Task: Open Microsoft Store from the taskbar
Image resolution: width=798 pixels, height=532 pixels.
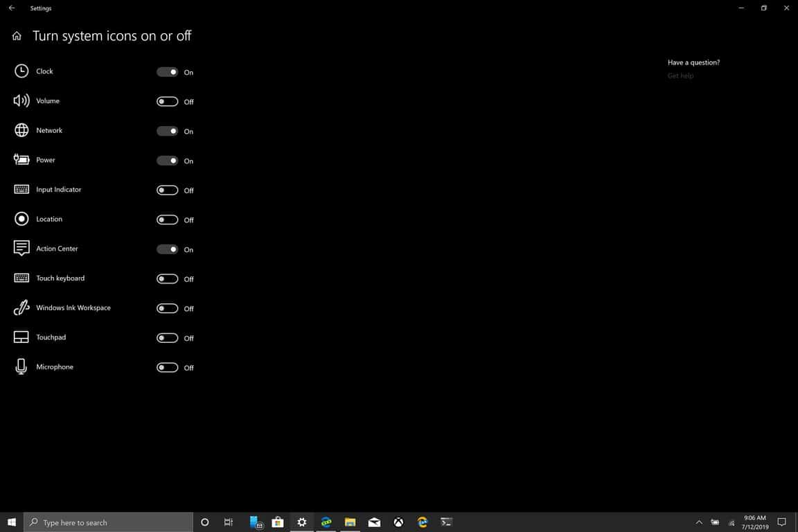Action: coord(277,522)
